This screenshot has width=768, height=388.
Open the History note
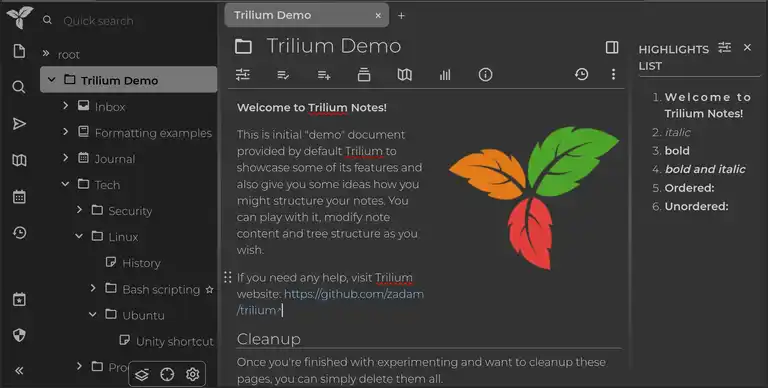click(x=141, y=263)
